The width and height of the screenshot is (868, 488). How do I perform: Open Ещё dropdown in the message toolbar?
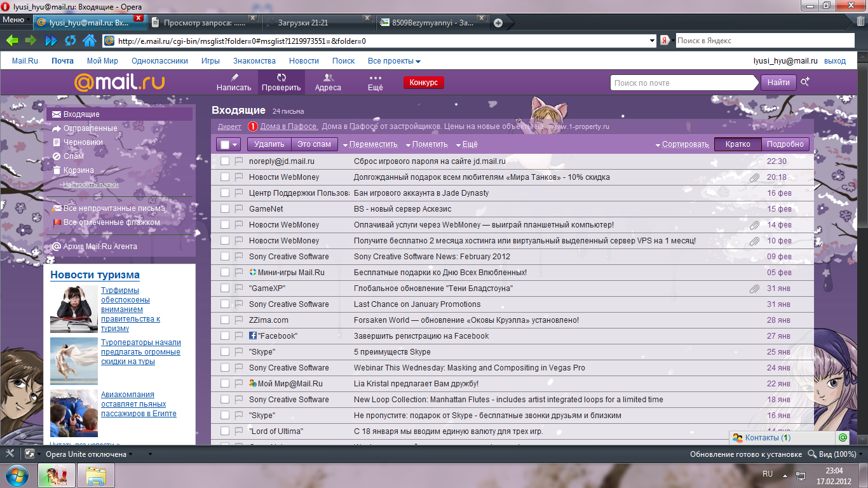pyautogui.click(x=466, y=144)
